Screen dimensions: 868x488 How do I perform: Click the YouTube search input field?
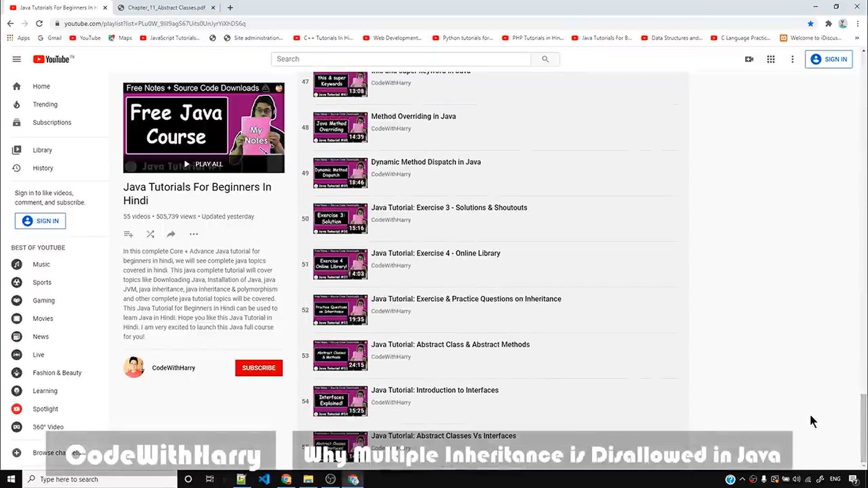[x=401, y=59]
